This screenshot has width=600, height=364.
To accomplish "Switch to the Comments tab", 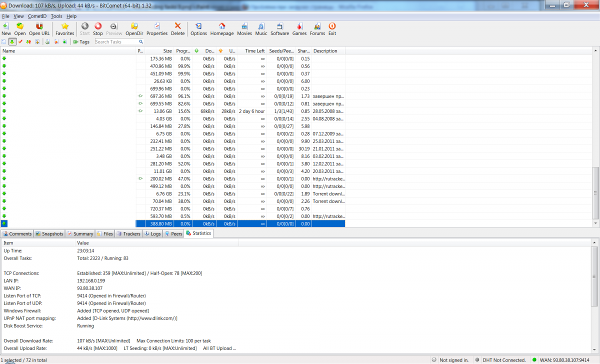I will pyautogui.click(x=17, y=233).
